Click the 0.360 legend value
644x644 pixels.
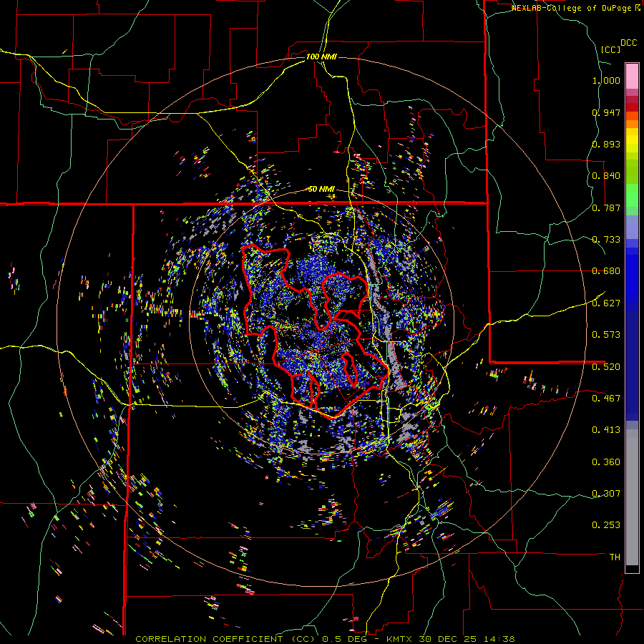tap(606, 462)
